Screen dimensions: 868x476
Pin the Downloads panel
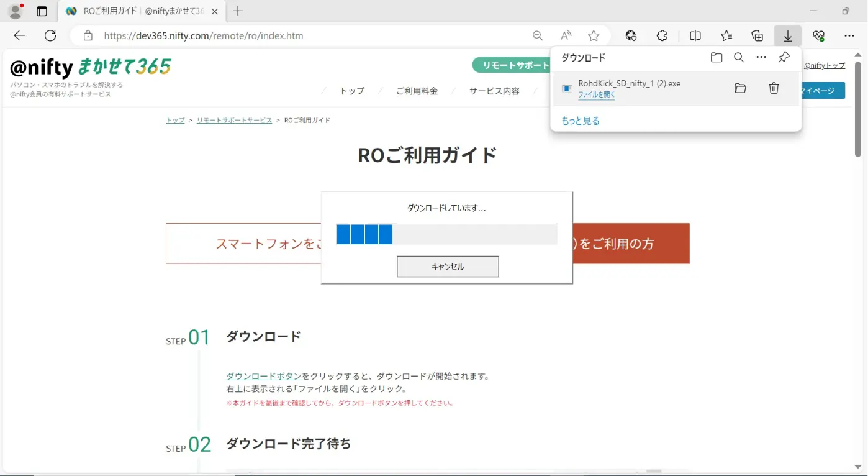(x=784, y=57)
